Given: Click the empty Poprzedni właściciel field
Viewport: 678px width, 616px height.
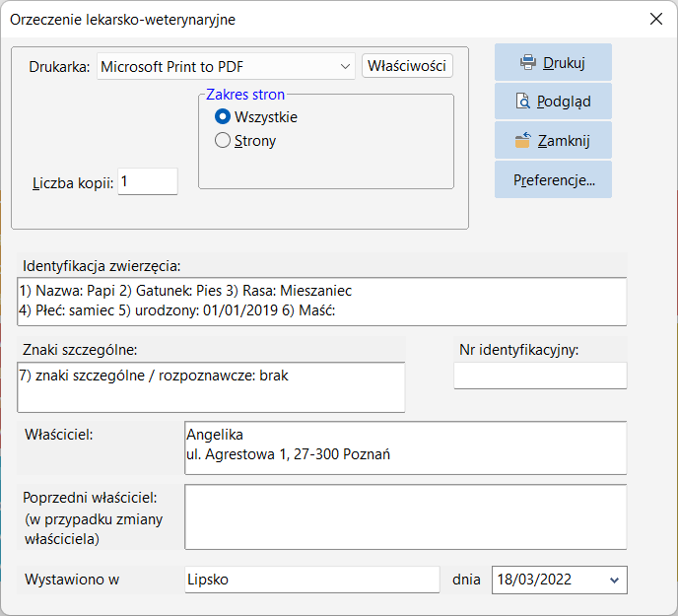Looking at the screenshot, I should click(x=405, y=516).
